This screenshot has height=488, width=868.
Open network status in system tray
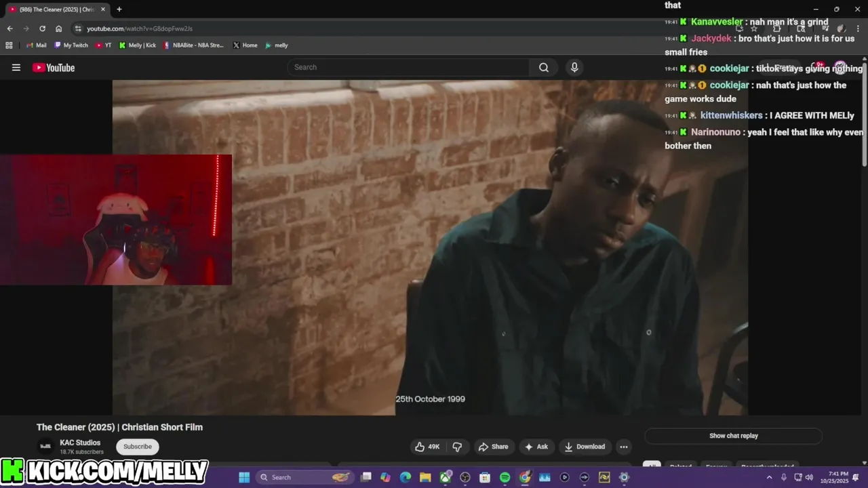pyautogui.click(x=797, y=477)
